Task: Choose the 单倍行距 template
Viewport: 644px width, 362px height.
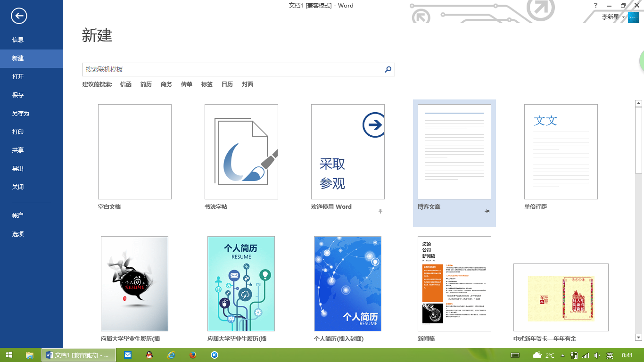Action: point(561,152)
